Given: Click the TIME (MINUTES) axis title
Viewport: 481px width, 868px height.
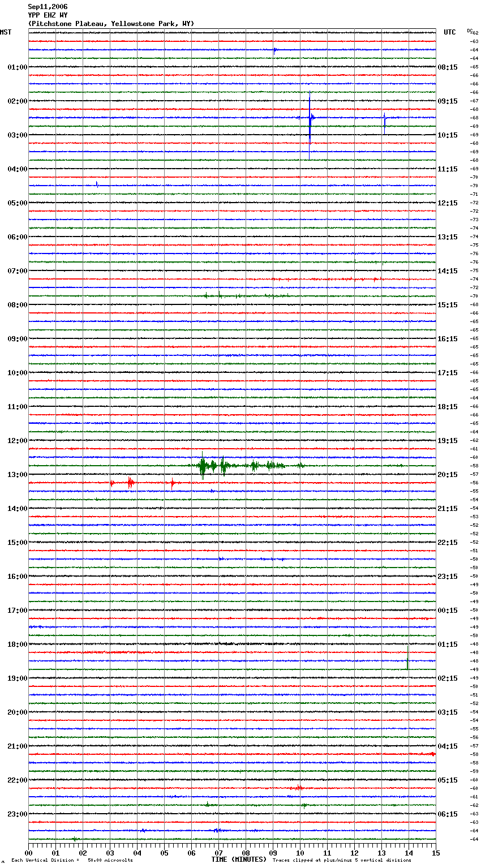Looking at the screenshot, I should click(239, 860).
